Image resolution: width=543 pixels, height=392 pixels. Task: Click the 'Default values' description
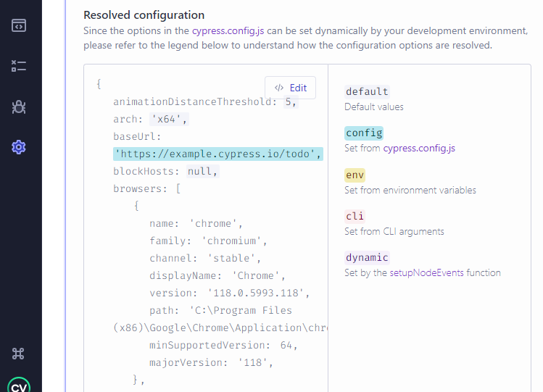tap(373, 107)
